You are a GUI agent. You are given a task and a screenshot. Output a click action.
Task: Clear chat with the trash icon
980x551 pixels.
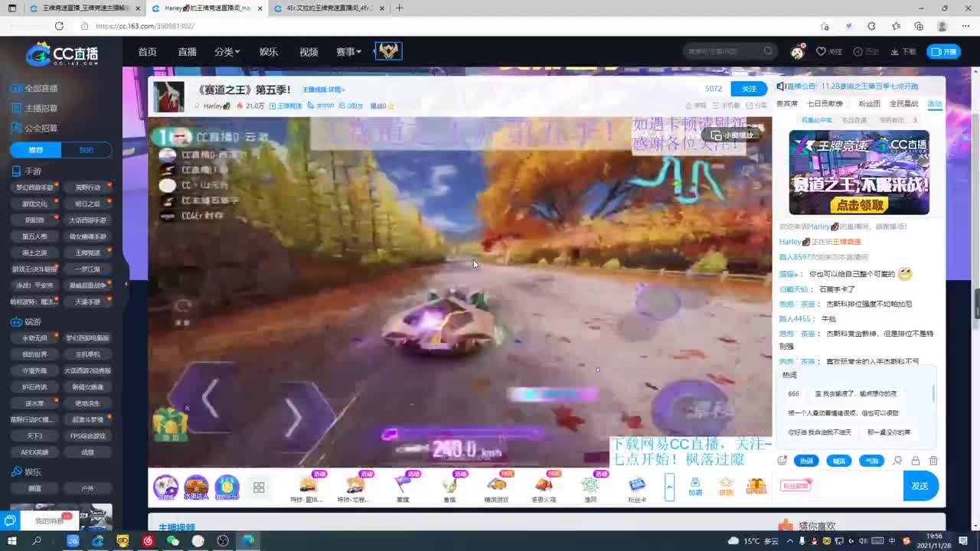pyautogui.click(x=933, y=461)
